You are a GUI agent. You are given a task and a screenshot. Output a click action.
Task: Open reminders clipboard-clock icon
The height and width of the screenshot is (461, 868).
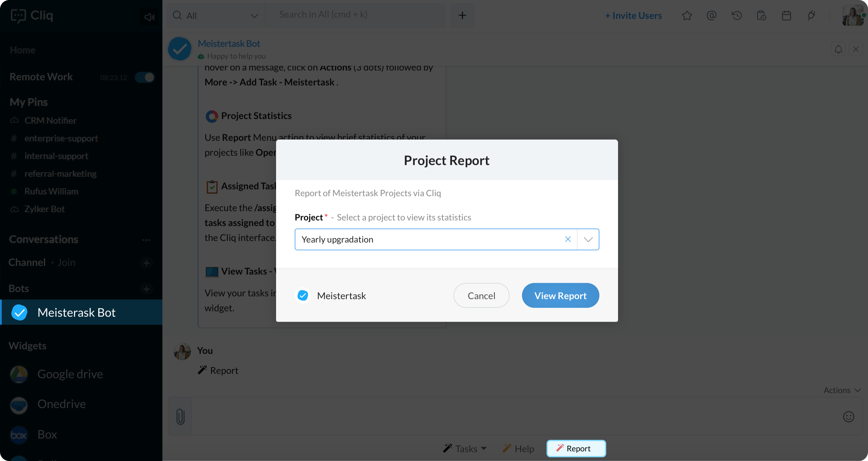[x=762, y=16]
